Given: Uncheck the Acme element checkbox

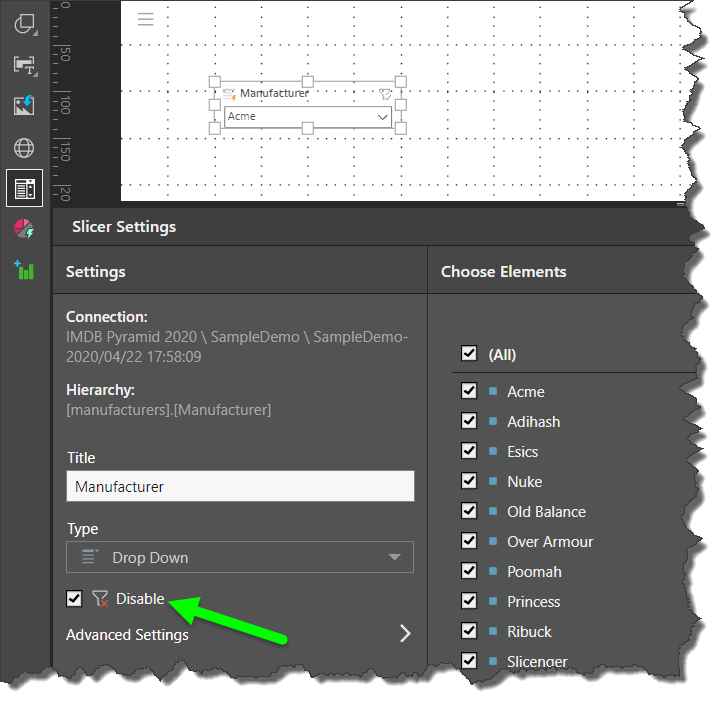Looking at the screenshot, I should 469,392.
